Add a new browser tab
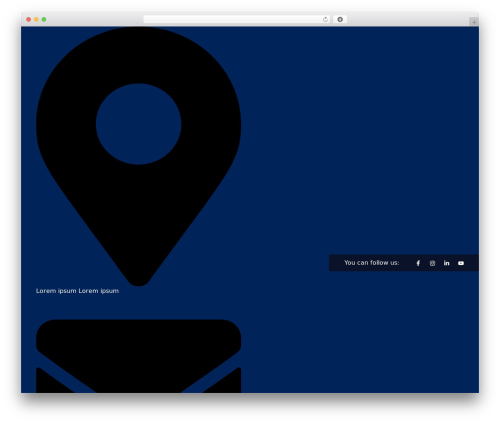The height and width of the screenshot is (423, 500). (x=474, y=22)
